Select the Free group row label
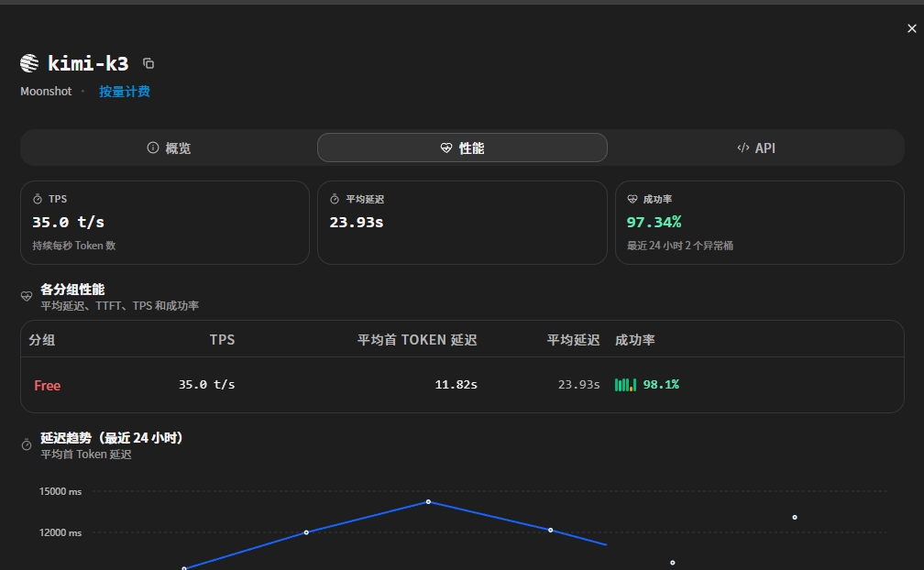The height and width of the screenshot is (570, 924). click(47, 385)
